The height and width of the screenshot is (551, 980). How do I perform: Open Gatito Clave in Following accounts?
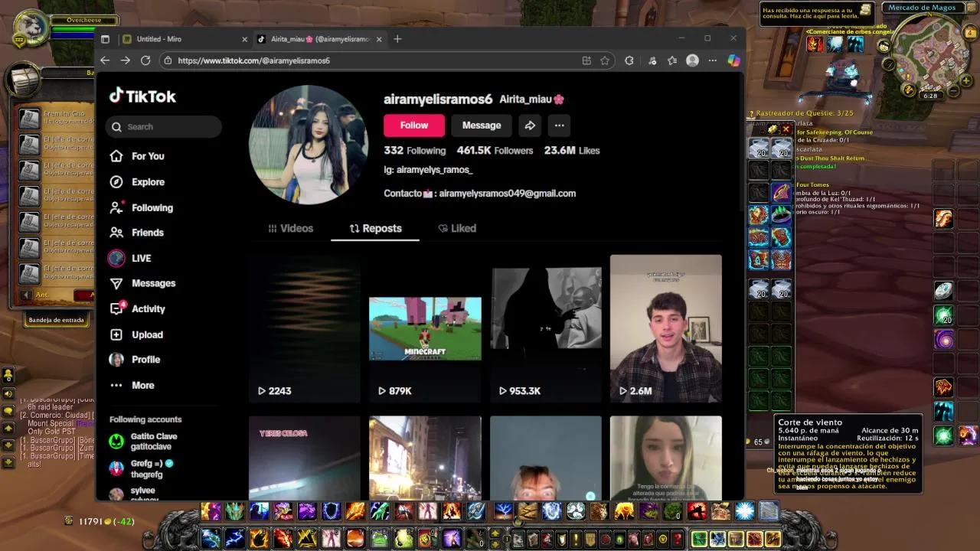[143, 442]
